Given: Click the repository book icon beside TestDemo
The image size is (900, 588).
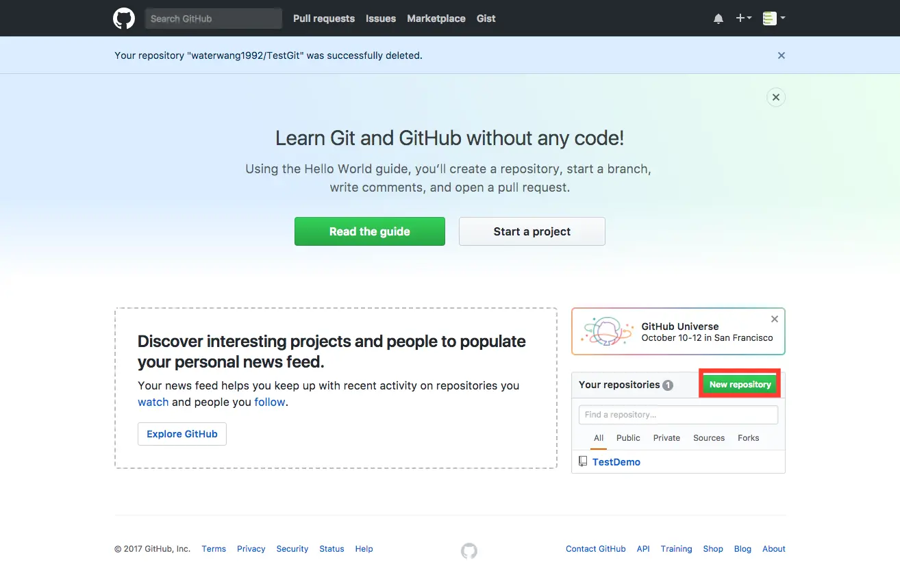Looking at the screenshot, I should 583,461.
